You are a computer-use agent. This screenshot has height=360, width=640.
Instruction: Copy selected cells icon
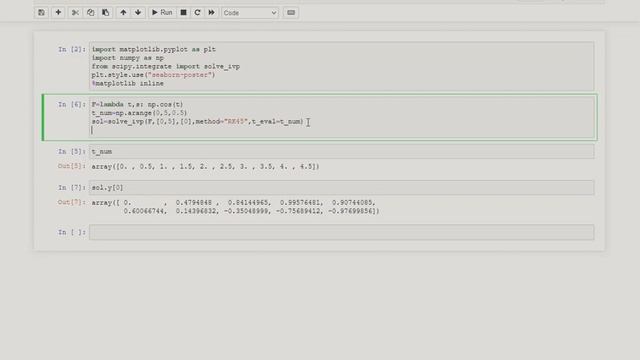[91, 13]
